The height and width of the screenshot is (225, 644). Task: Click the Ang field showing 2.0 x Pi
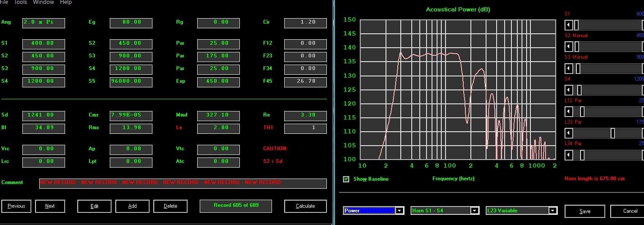click(43, 23)
